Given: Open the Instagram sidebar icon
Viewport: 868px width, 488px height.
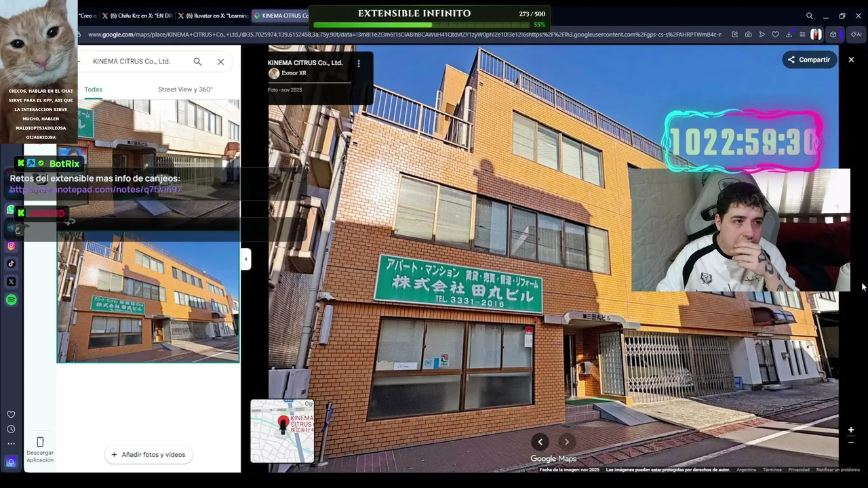Looking at the screenshot, I should pos(11,246).
